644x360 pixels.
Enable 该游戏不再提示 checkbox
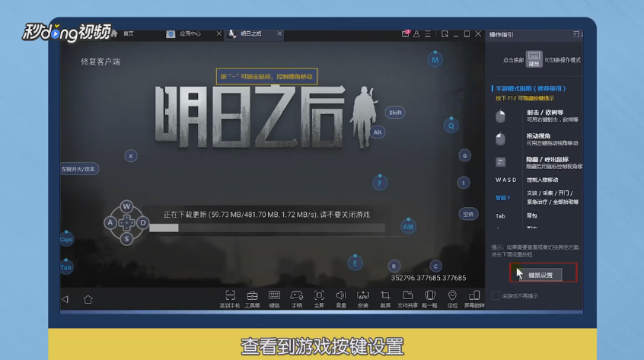[496, 295]
